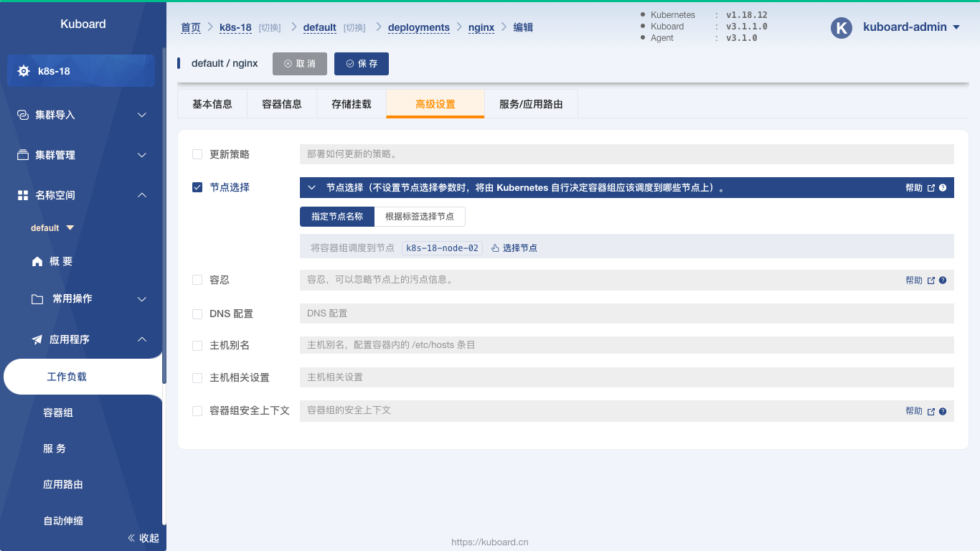Click [切换] next to k8s-18 breadcrumb
Viewport: 980px width, 551px height.
coord(270,28)
